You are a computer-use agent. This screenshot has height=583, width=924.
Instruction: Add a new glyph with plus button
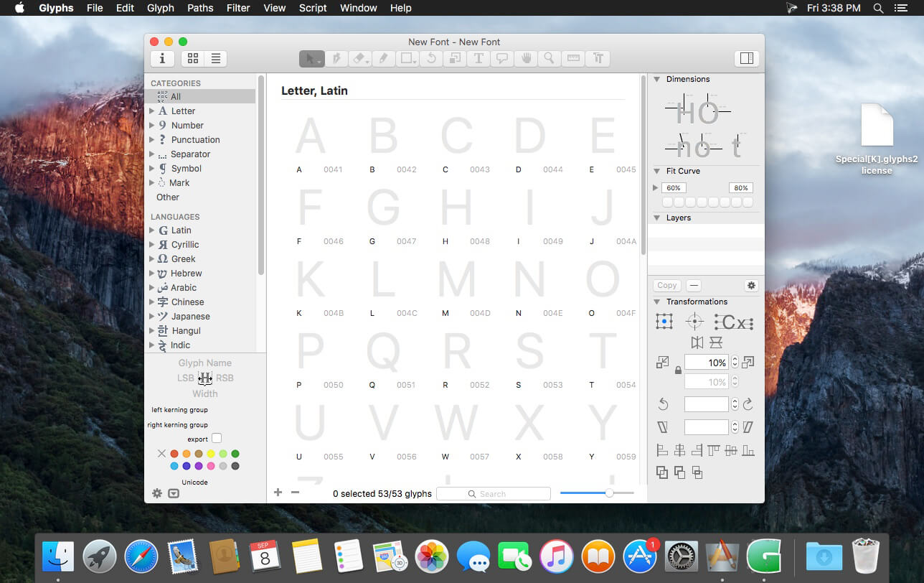pyautogui.click(x=278, y=493)
